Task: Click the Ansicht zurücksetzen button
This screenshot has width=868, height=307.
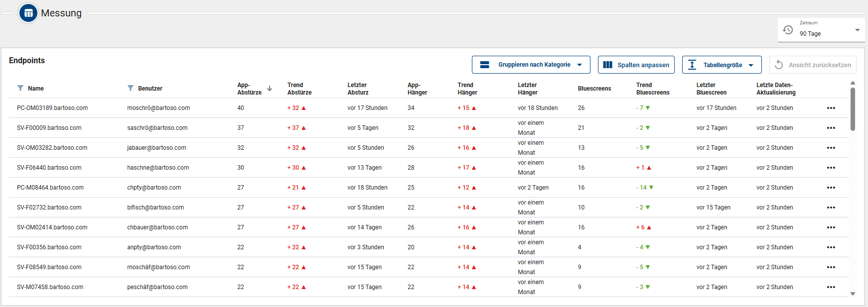Action: coord(813,65)
